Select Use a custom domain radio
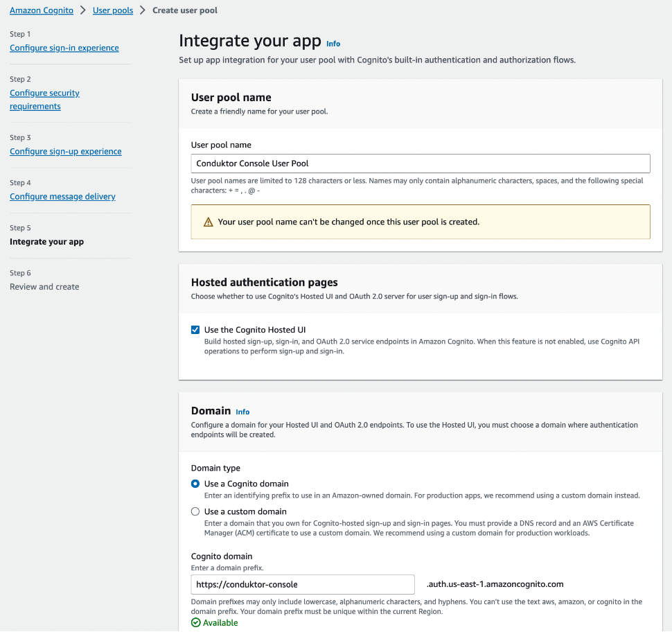Viewport: 672px width, 632px height. 195,511
